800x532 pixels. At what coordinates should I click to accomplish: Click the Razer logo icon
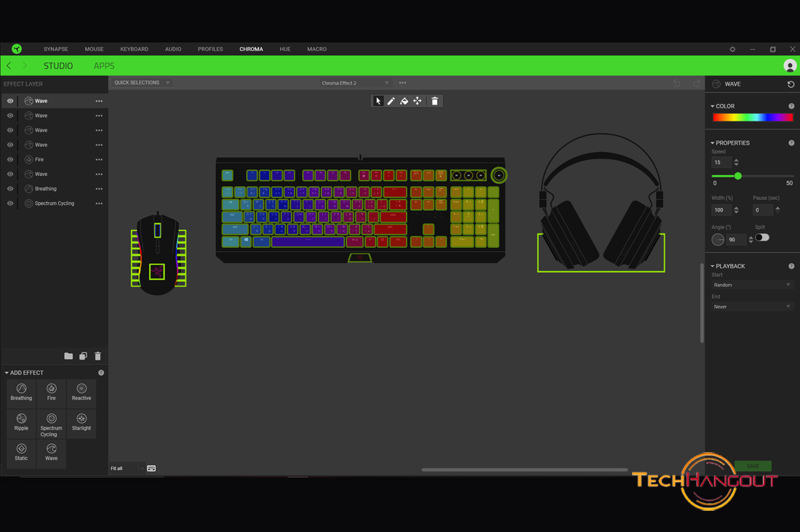(x=17, y=49)
